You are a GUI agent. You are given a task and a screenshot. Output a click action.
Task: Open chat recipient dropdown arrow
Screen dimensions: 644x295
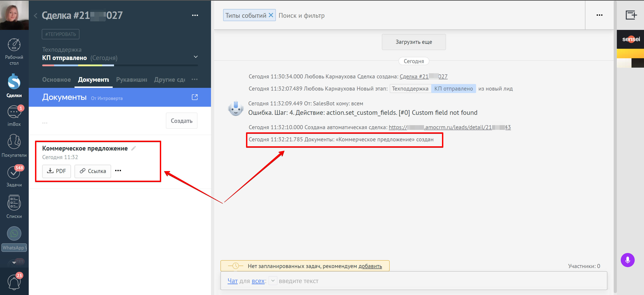click(x=273, y=281)
